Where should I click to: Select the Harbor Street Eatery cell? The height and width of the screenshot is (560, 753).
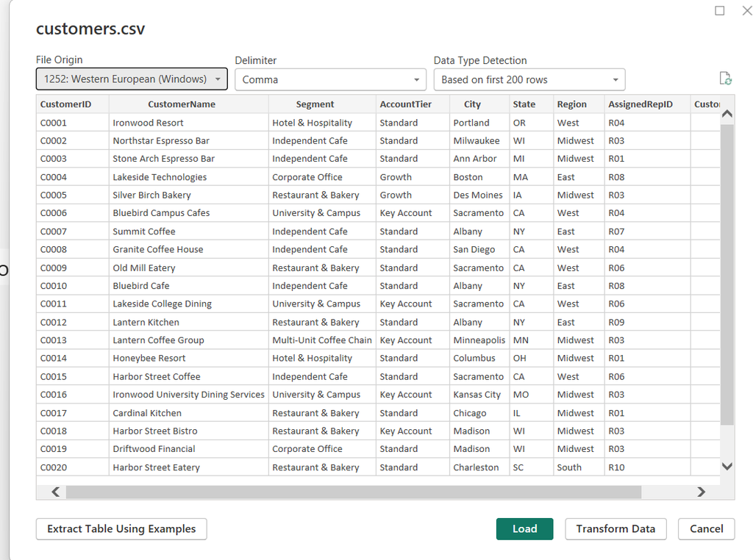(x=189, y=467)
